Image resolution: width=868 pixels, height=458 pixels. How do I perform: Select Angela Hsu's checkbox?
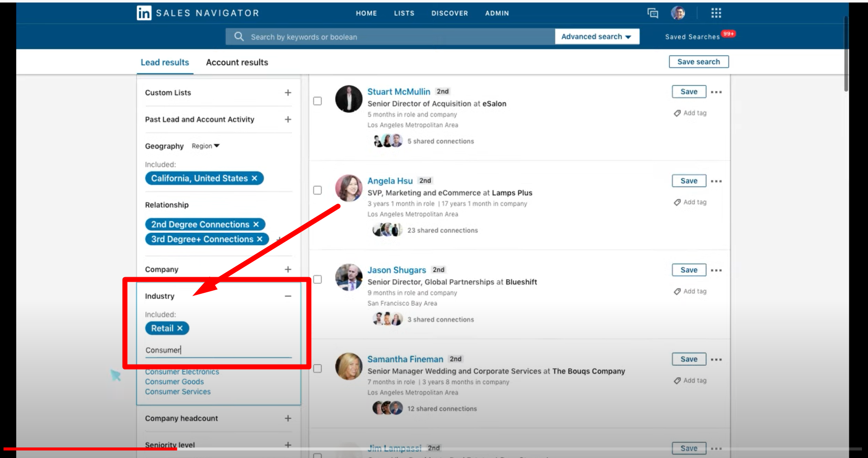coord(318,190)
